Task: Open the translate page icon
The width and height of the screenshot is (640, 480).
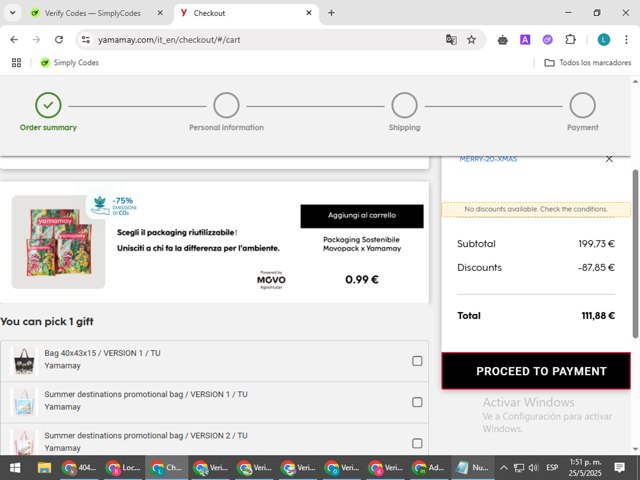Action: 451,40
